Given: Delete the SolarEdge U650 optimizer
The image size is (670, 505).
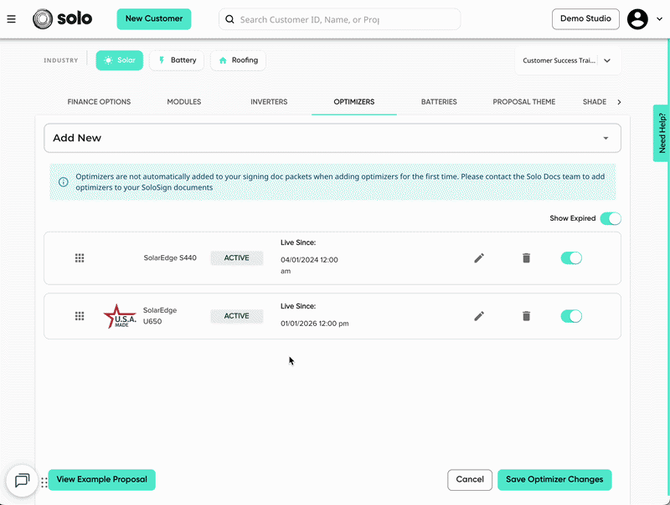Looking at the screenshot, I should coord(526,316).
